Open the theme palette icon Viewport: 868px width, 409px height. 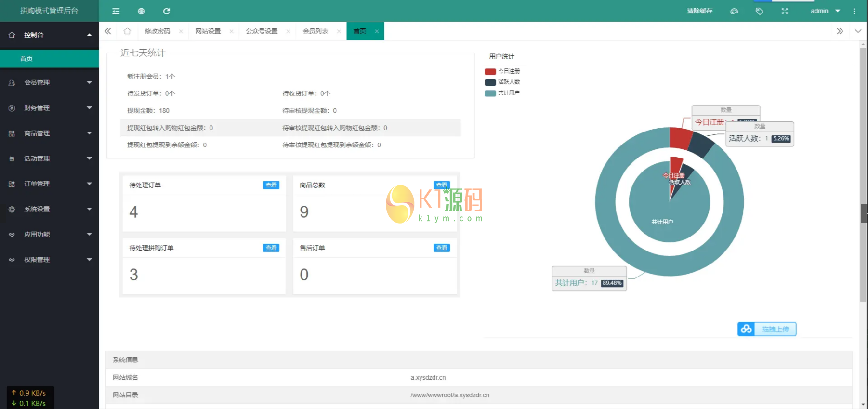734,11
